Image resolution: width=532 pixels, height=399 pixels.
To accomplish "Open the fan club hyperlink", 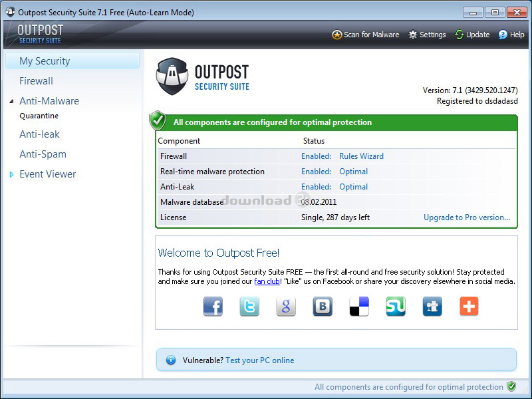I will (x=267, y=281).
